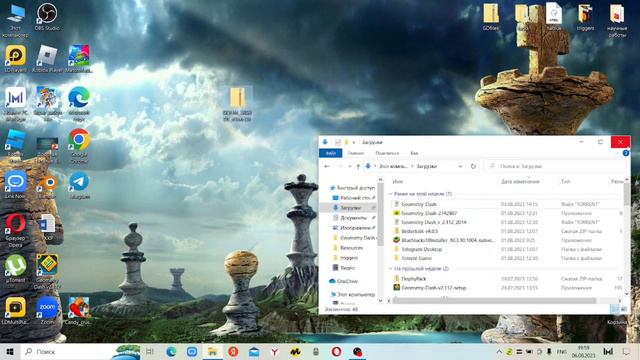The width and height of the screenshot is (640, 360).
Task: Launch Zoom from the desktop
Action: pos(47,311)
